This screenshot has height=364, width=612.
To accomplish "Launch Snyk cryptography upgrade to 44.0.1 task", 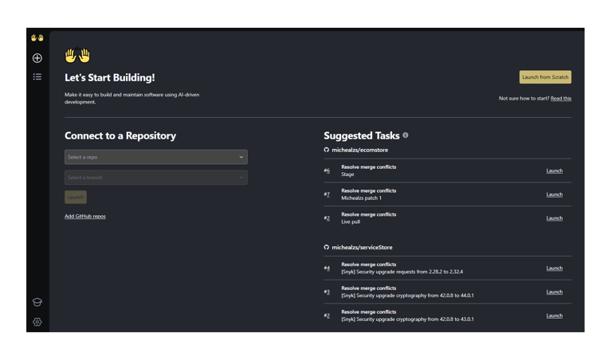I will coord(554,292).
